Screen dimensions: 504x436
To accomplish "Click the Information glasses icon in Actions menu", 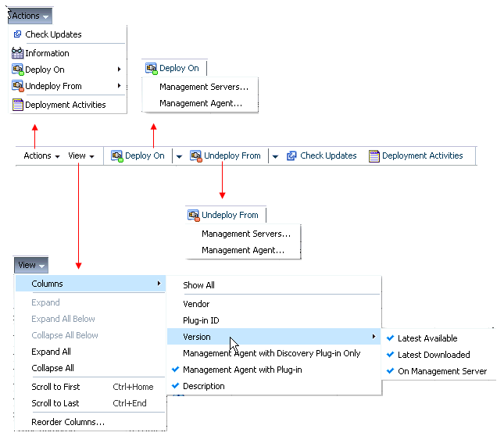I will tap(17, 53).
